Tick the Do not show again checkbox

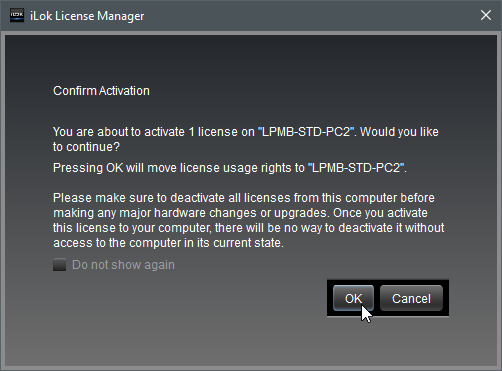click(x=60, y=265)
